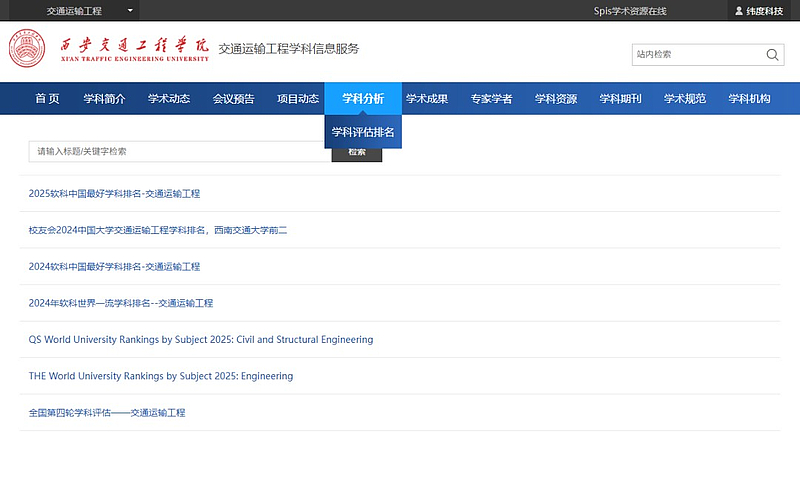
Task: Go to the 首页 navigation tab
Action: click(47, 98)
